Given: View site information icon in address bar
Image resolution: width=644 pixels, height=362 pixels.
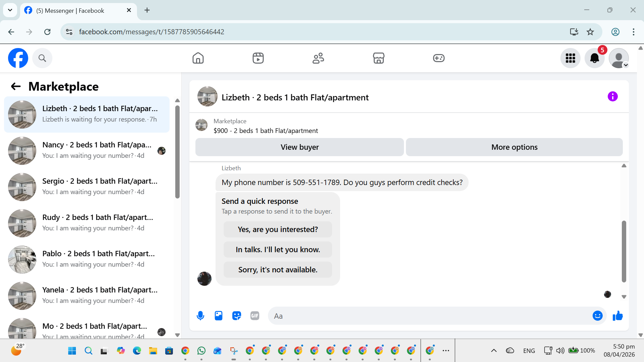Looking at the screenshot, I should [69, 32].
